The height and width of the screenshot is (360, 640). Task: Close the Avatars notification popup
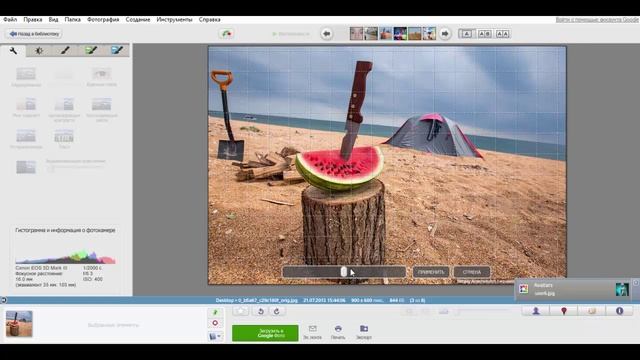pyautogui.click(x=636, y=282)
